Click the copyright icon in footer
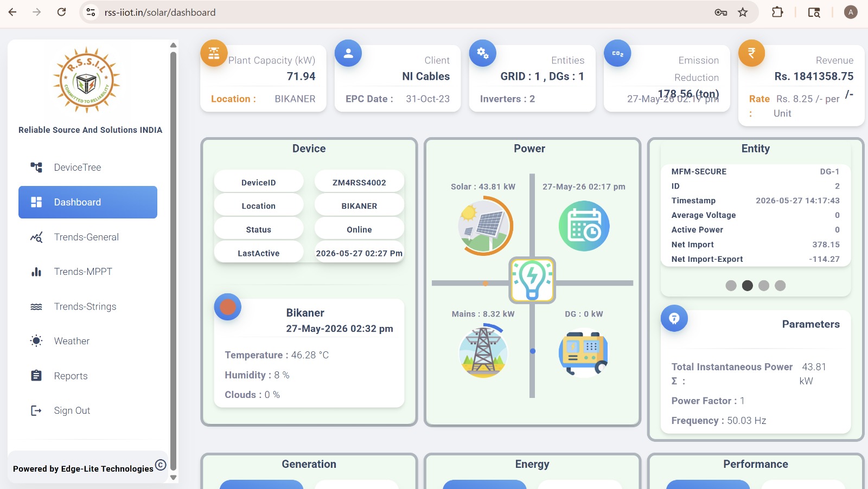Image resolution: width=868 pixels, height=489 pixels. 161,465
